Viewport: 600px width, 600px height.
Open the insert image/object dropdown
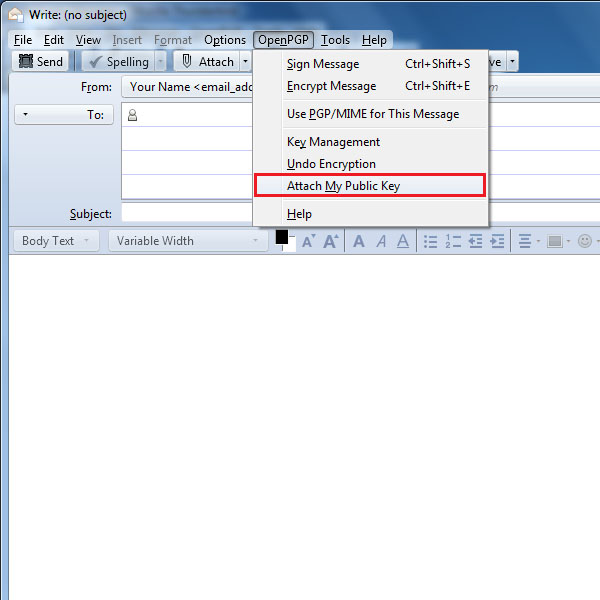[559, 241]
